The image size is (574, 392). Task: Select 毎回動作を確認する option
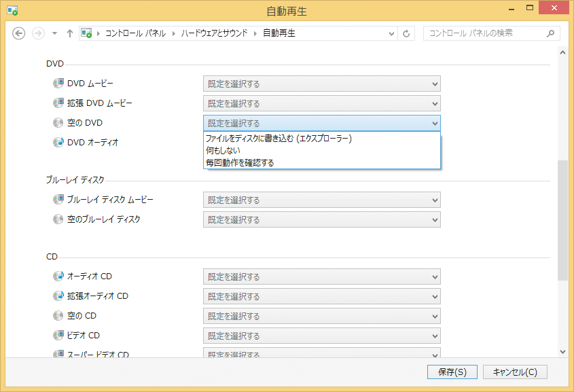click(x=322, y=162)
